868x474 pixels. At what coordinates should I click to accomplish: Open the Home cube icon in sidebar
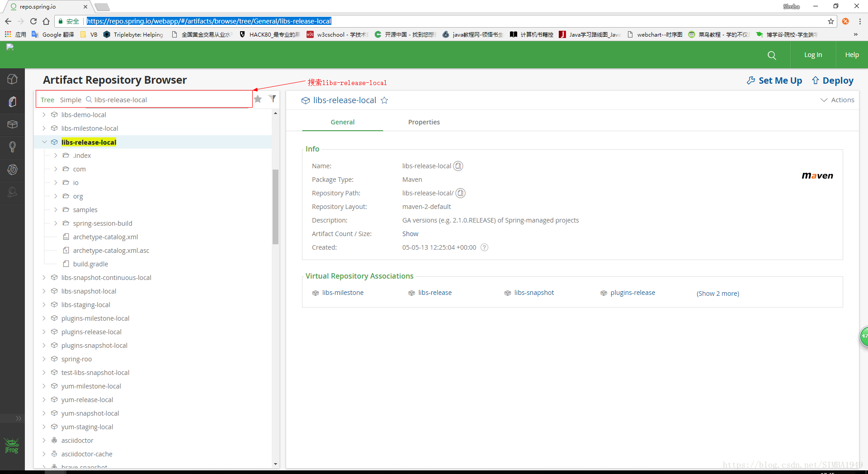(x=12, y=79)
